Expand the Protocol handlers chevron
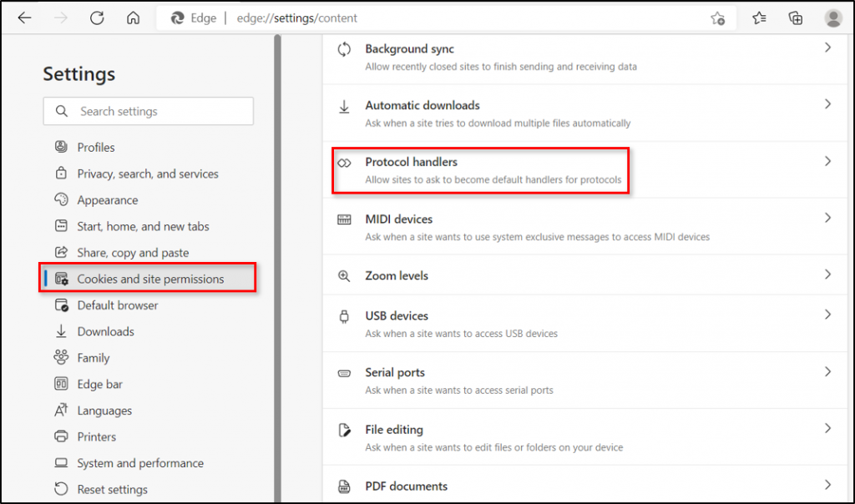Screen dimensions: 855x504 tap(827, 162)
